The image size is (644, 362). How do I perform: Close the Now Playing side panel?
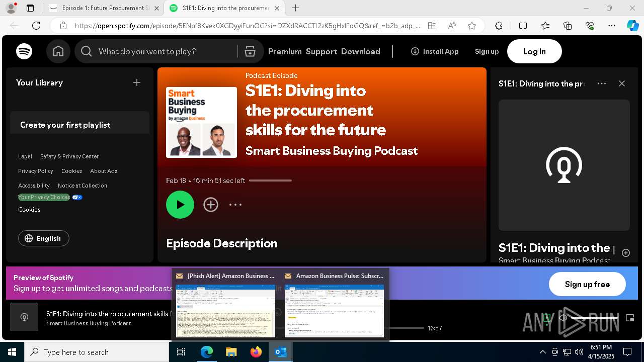[x=622, y=83]
